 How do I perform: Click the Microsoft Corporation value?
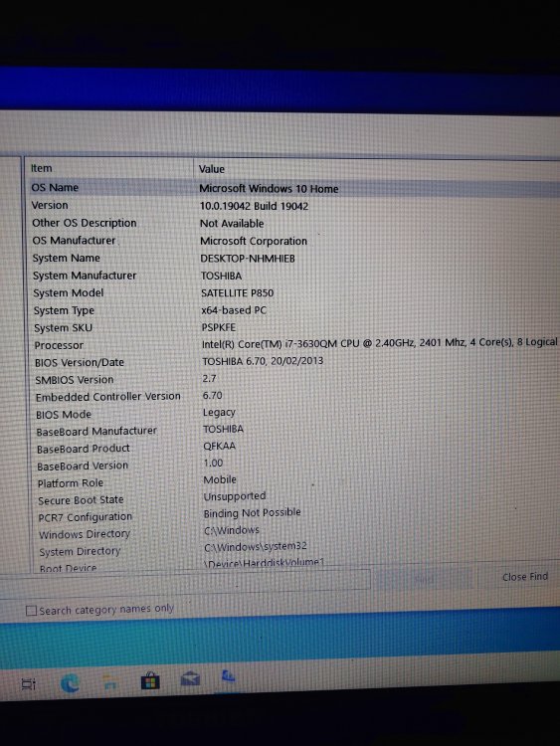[254, 241]
